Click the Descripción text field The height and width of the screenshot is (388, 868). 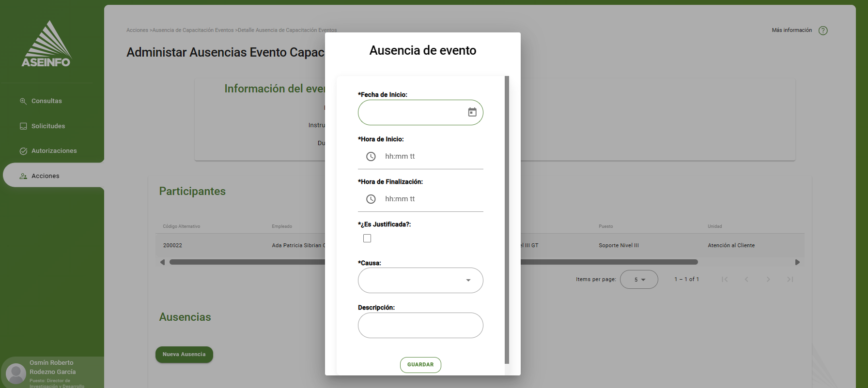tap(420, 325)
